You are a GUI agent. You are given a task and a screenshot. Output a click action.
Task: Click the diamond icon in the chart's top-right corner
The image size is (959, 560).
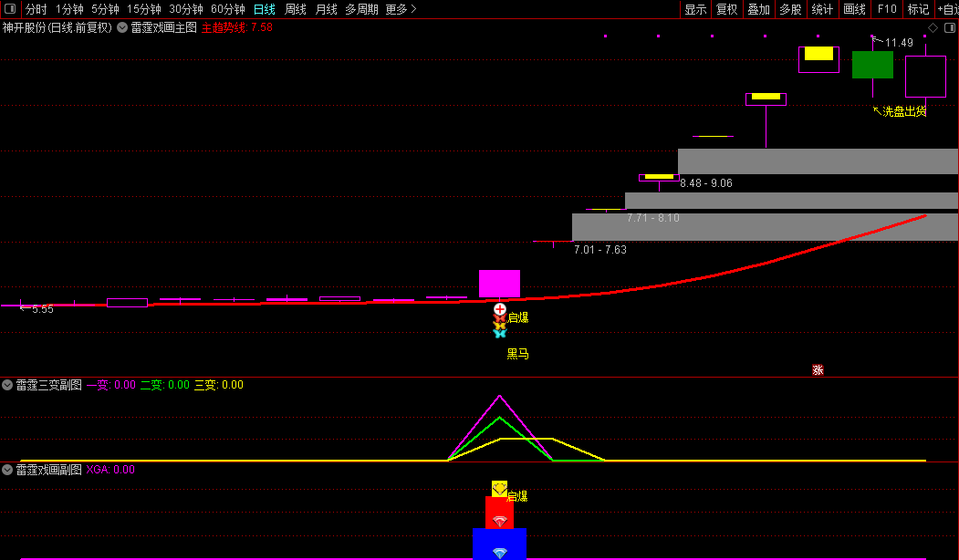[x=933, y=27]
